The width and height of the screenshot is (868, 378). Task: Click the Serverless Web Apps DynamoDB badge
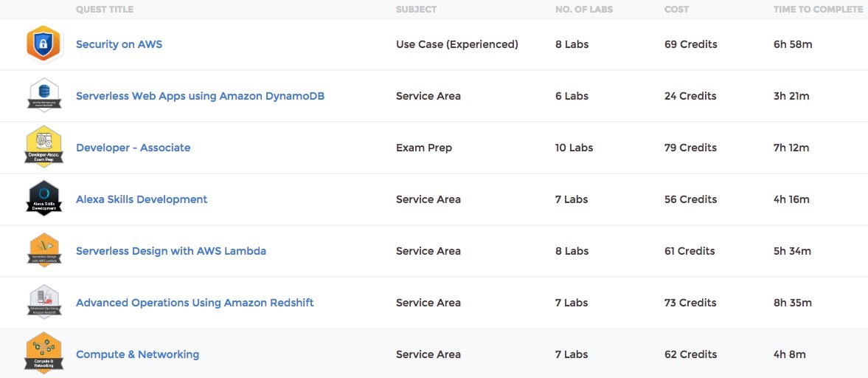pos(44,96)
